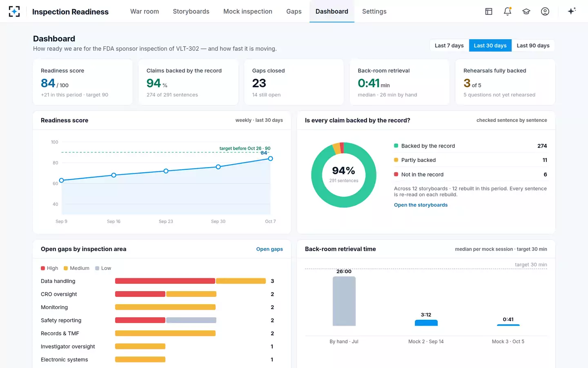Click the Mock 2 Sep 14 bar

[x=426, y=323]
